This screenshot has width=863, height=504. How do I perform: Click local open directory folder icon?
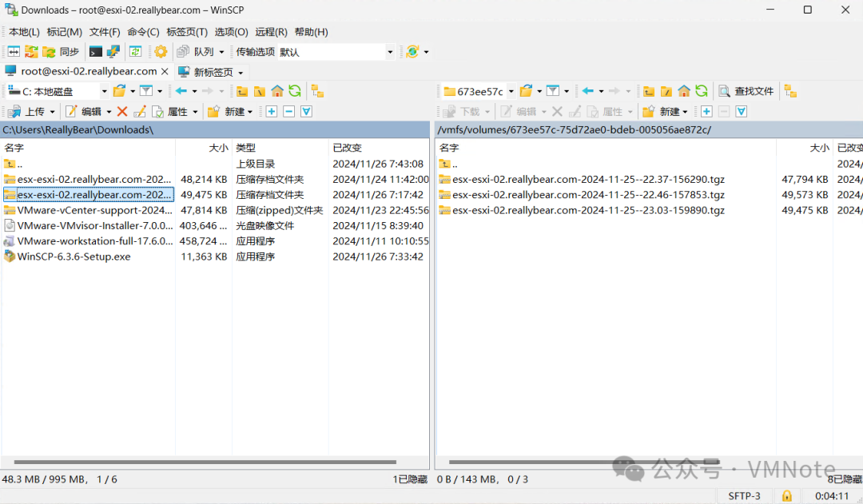click(119, 91)
